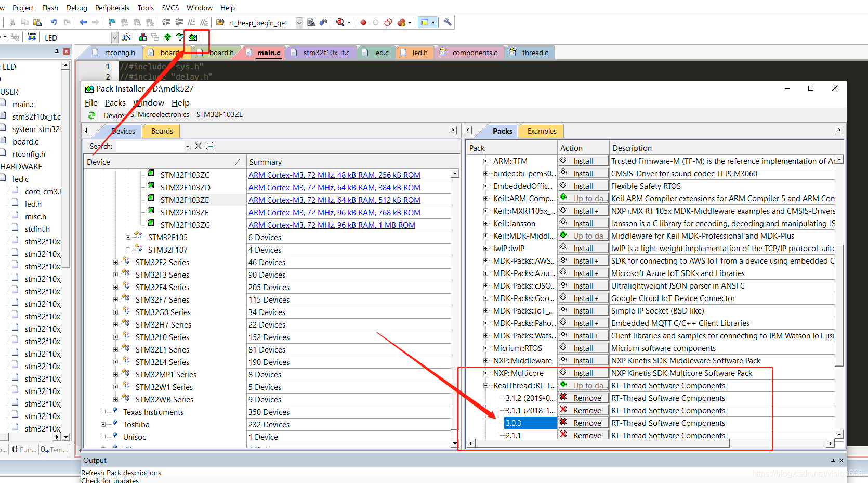
Task: Click the Paste icon in toolbar
Action: coord(37,22)
